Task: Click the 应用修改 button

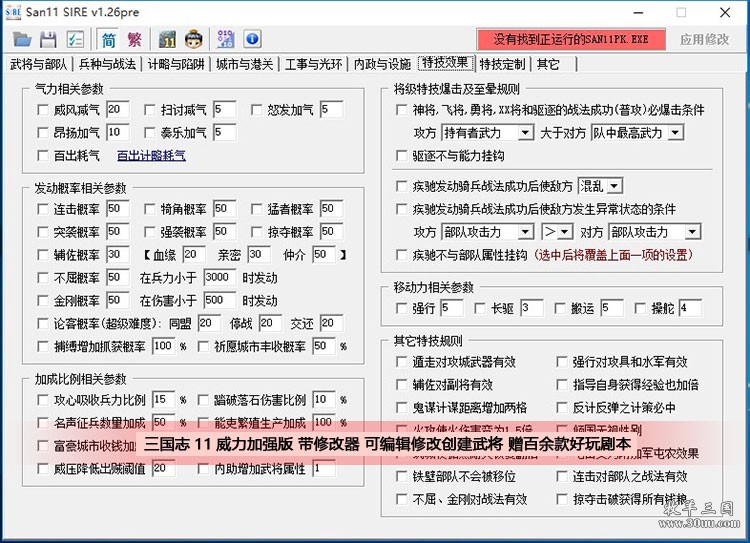Action: tap(705, 39)
